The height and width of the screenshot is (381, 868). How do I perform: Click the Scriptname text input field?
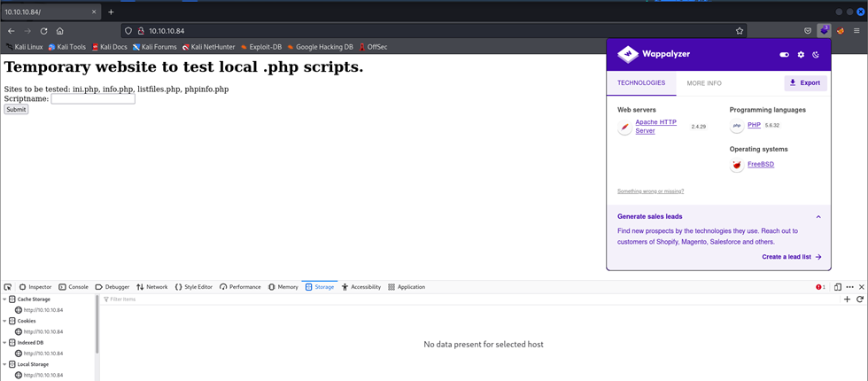click(x=93, y=98)
